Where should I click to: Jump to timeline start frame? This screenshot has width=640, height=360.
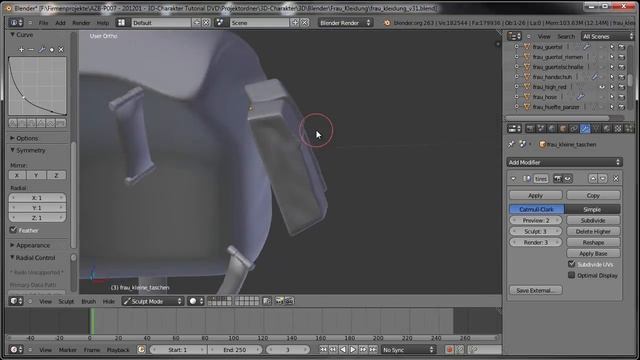323,349
